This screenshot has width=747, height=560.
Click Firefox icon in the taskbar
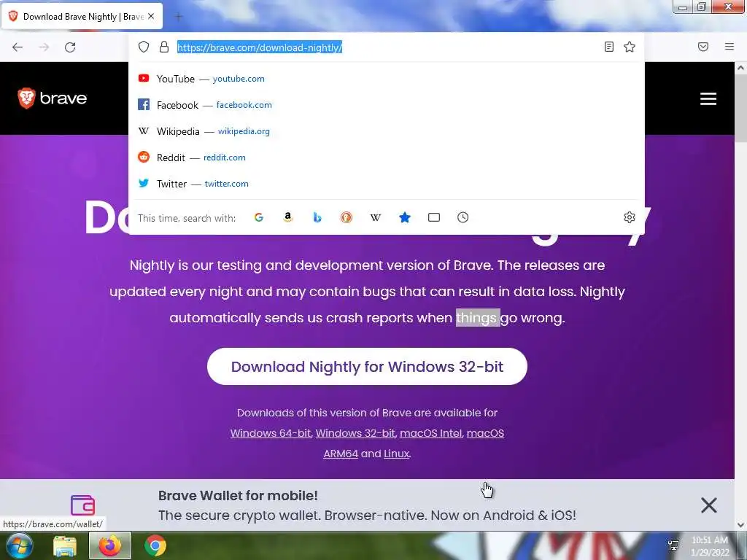109,545
